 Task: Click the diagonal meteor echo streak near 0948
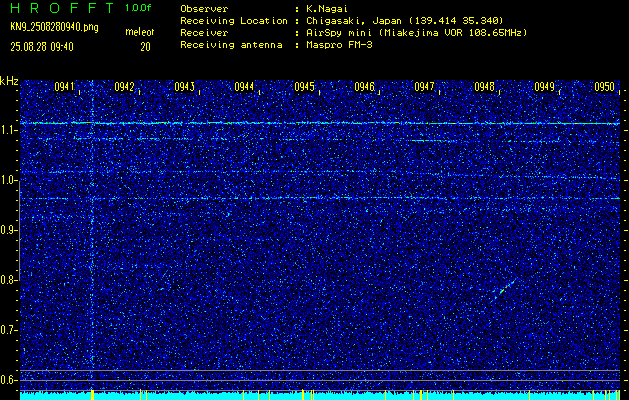click(x=503, y=290)
